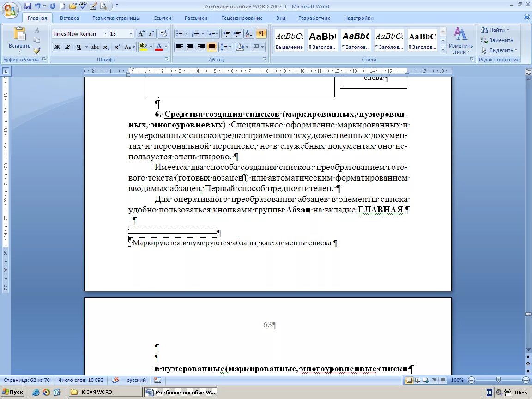Apply subscript formatting

pos(106,47)
